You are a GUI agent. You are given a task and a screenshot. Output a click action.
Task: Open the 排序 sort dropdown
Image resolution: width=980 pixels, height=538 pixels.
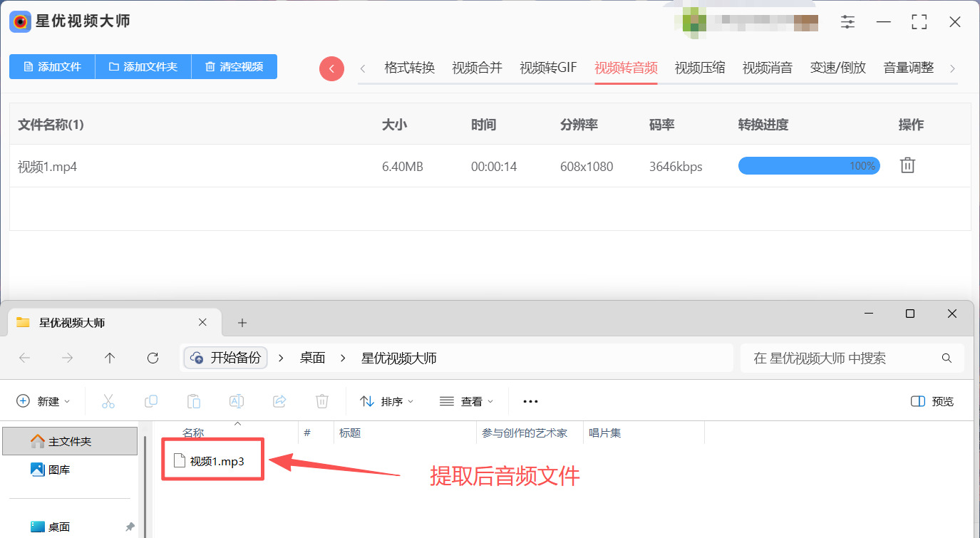pyautogui.click(x=386, y=401)
